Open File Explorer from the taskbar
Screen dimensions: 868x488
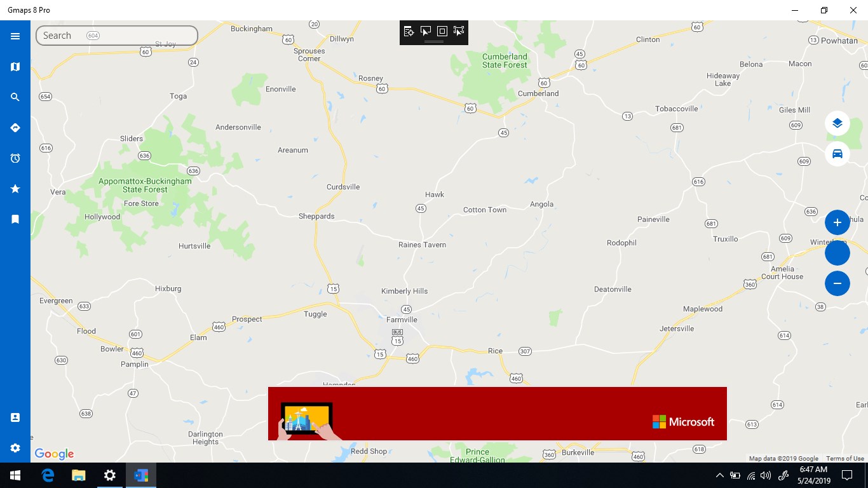78,475
